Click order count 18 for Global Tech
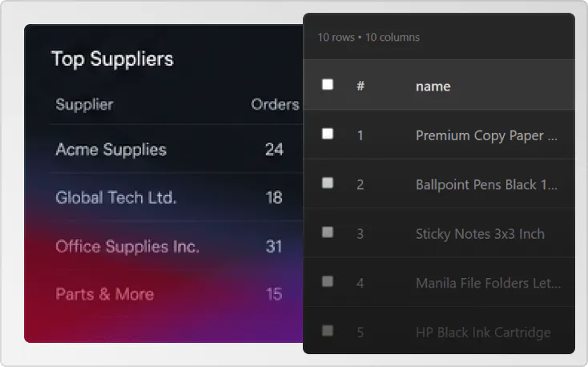 coord(274,197)
